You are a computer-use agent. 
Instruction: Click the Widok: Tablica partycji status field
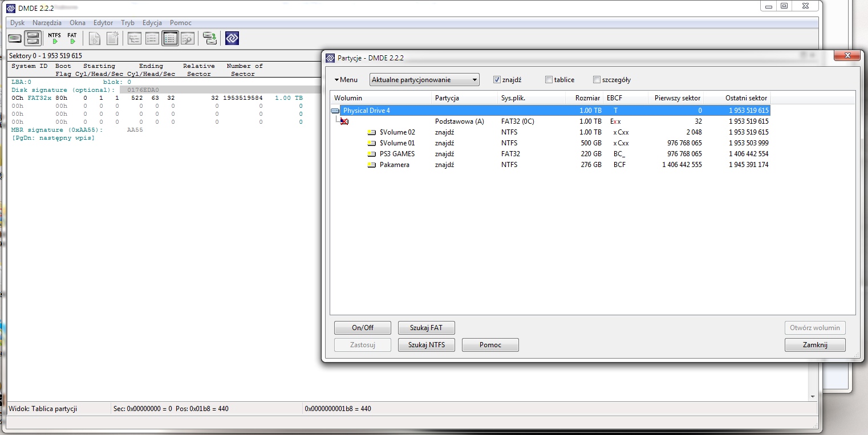tap(59, 409)
